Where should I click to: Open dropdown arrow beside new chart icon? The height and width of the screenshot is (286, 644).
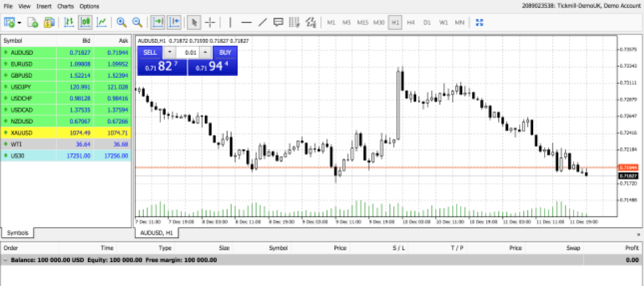[19, 22]
